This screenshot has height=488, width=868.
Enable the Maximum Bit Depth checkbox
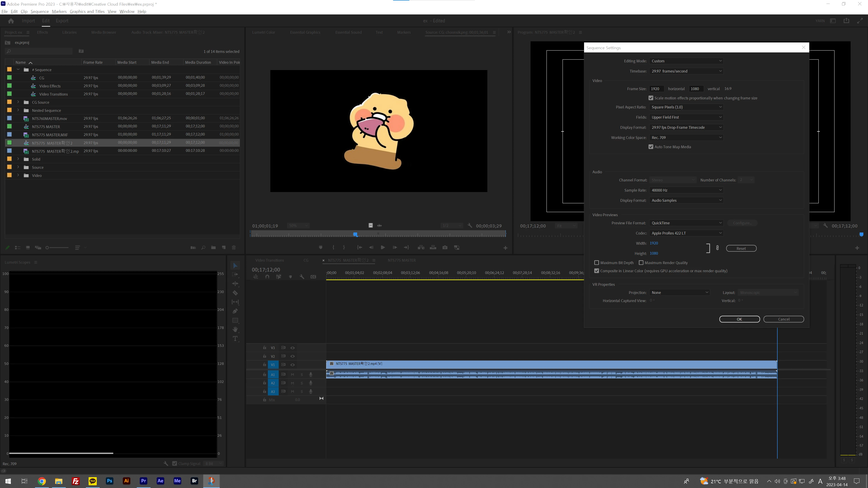(597, 263)
